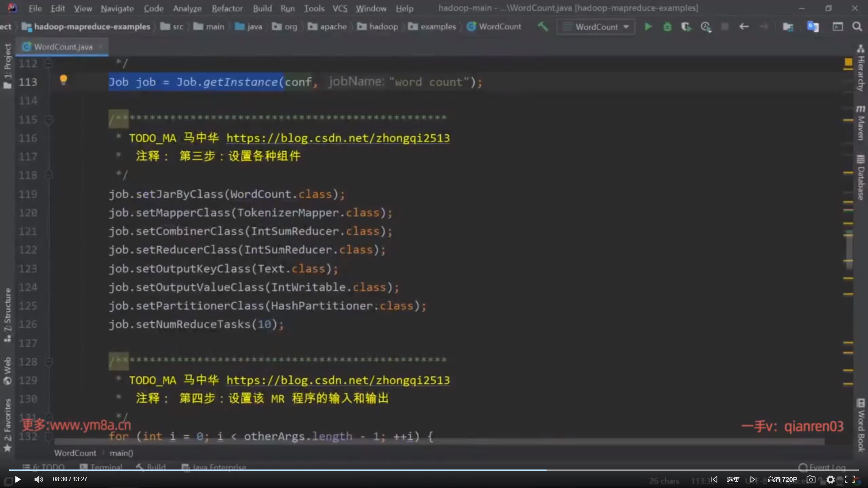Click the Build project hammer icon
Image resolution: width=868 pixels, height=488 pixels.
542,27
